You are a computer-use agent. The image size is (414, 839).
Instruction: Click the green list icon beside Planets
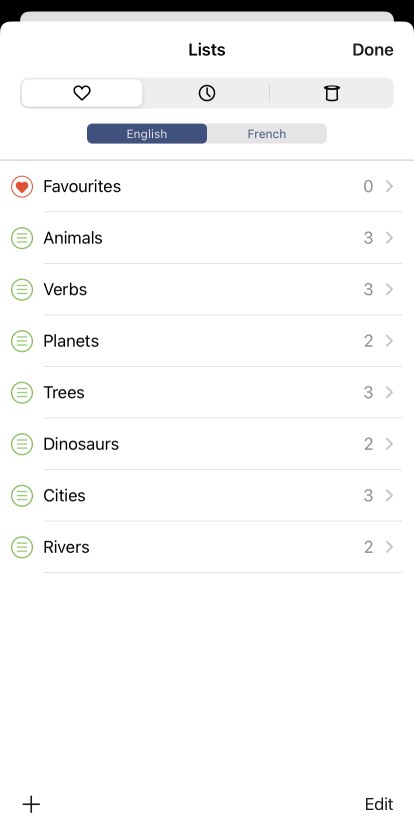(22, 341)
